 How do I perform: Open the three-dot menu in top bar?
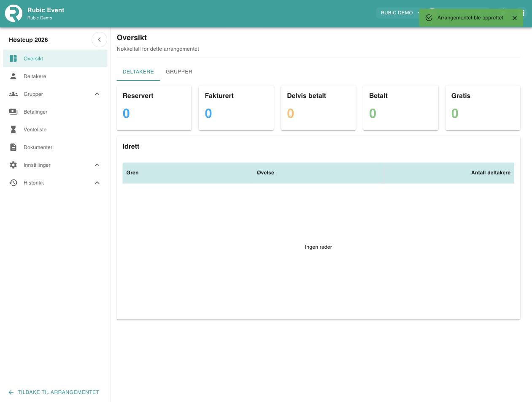[x=524, y=13]
